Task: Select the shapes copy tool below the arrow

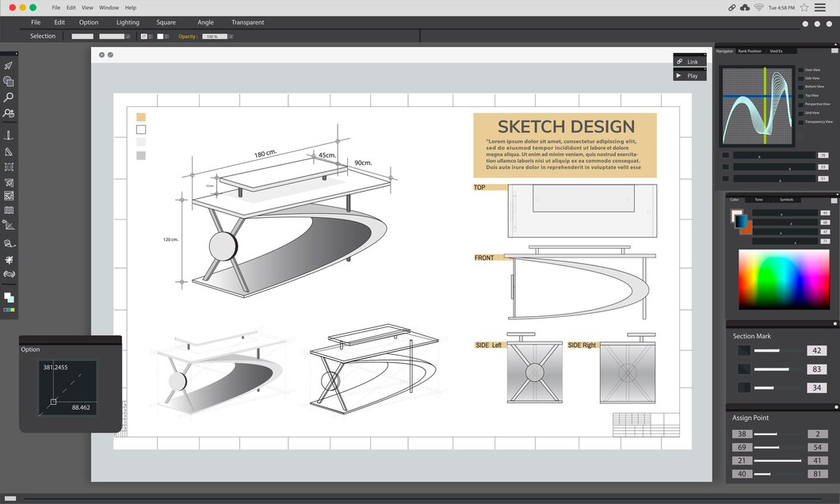Action: pos(9,80)
